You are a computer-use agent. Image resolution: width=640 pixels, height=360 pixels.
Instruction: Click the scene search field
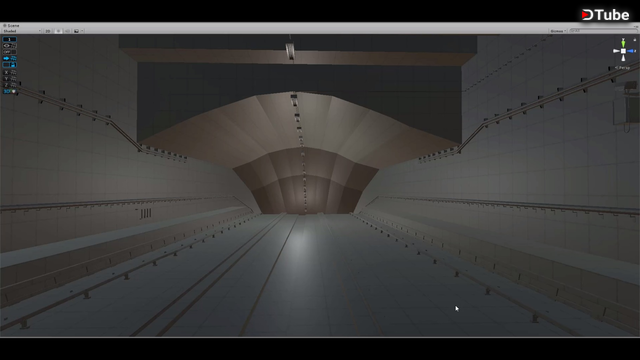click(x=603, y=31)
